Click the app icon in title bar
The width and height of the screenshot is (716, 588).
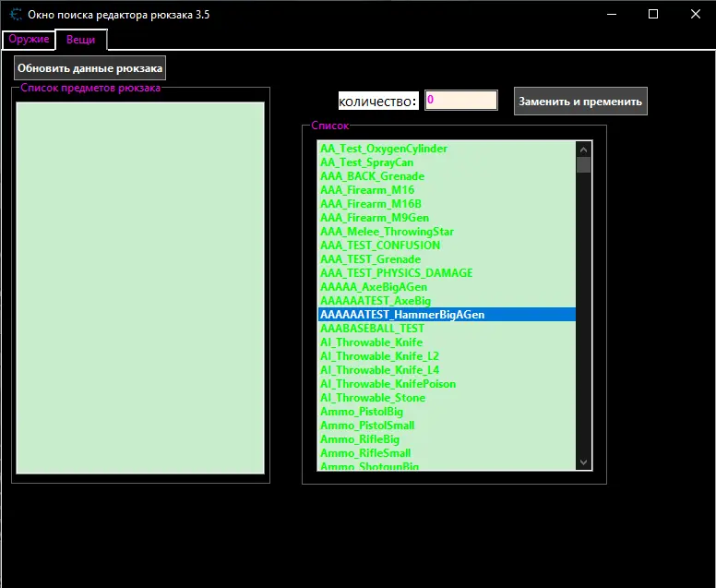(16, 15)
